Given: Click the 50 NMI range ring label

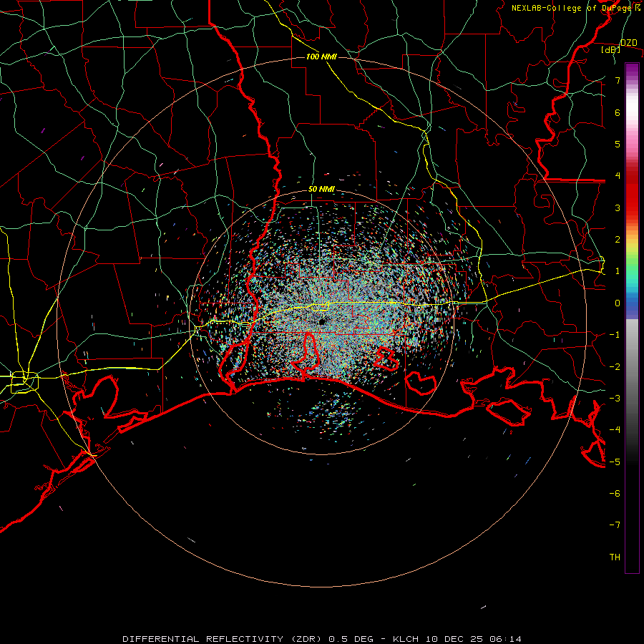Looking at the screenshot, I should (321, 190).
